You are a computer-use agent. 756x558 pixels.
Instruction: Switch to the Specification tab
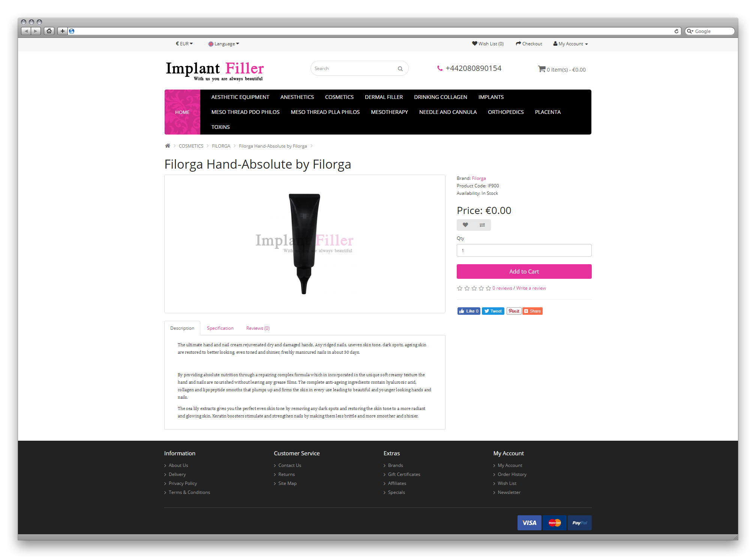[220, 328]
